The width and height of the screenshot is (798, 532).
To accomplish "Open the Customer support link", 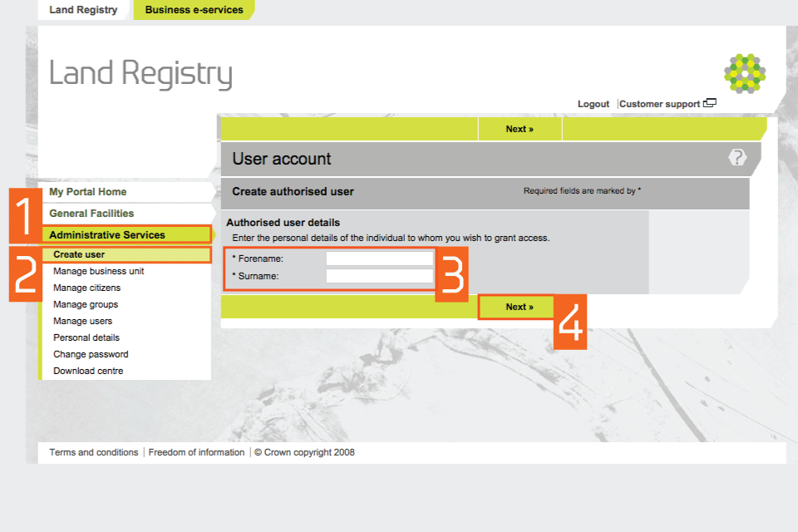I will [659, 104].
